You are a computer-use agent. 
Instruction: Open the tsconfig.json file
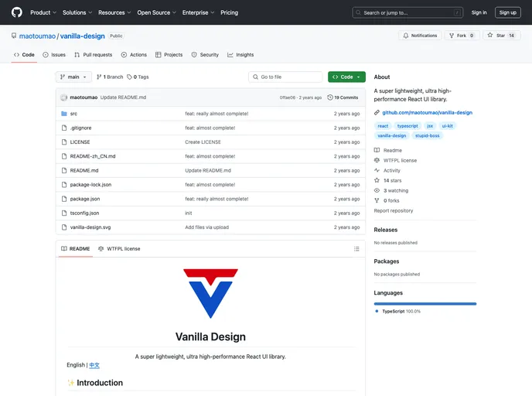(x=84, y=213)
